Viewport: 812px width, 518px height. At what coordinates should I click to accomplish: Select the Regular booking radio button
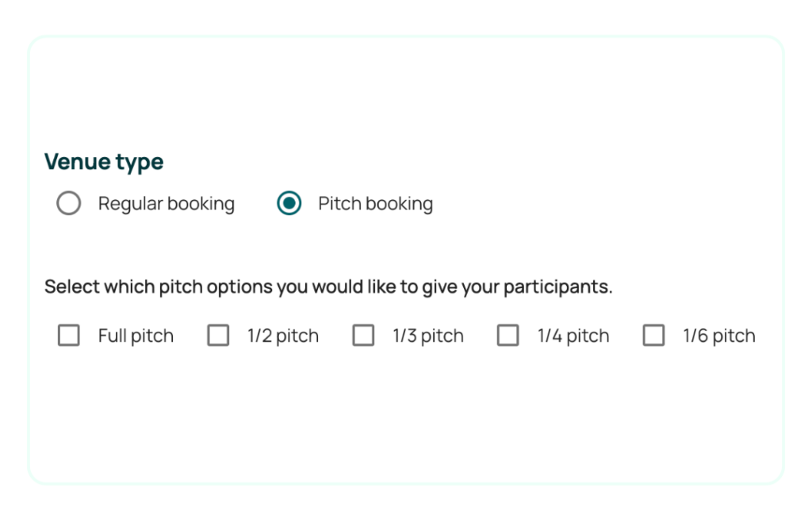pyautogui.click(x=69, y=203)
